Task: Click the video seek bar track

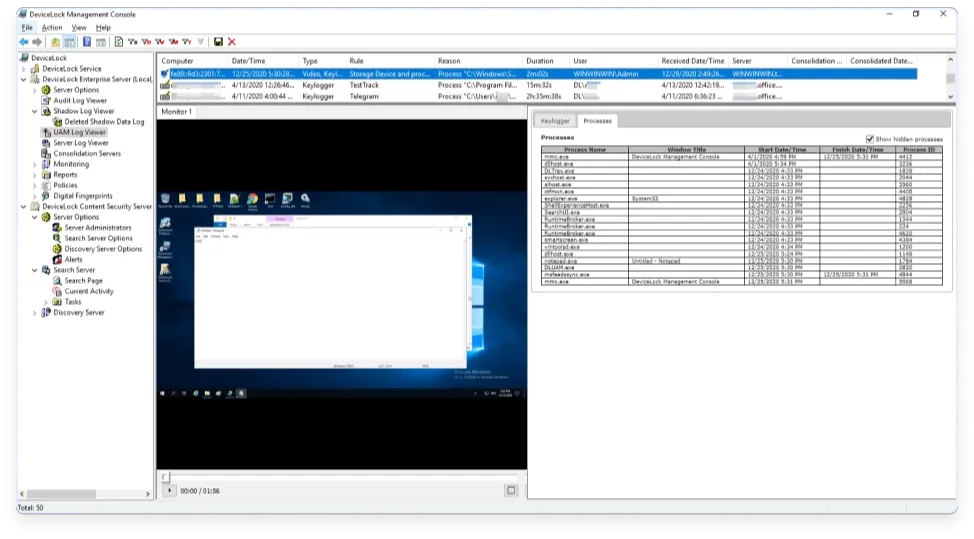Action: (342, 477)
